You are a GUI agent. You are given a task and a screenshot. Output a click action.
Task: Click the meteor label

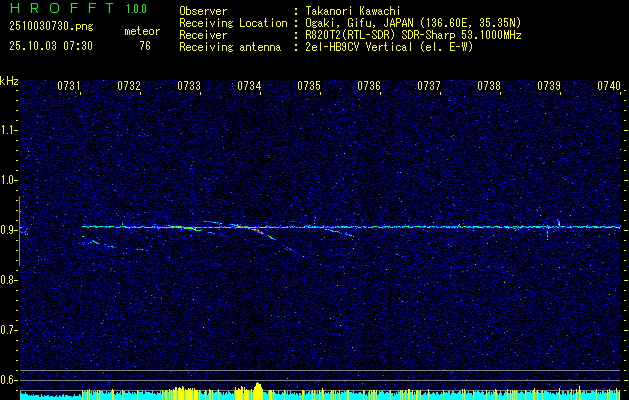pos(142,31)
